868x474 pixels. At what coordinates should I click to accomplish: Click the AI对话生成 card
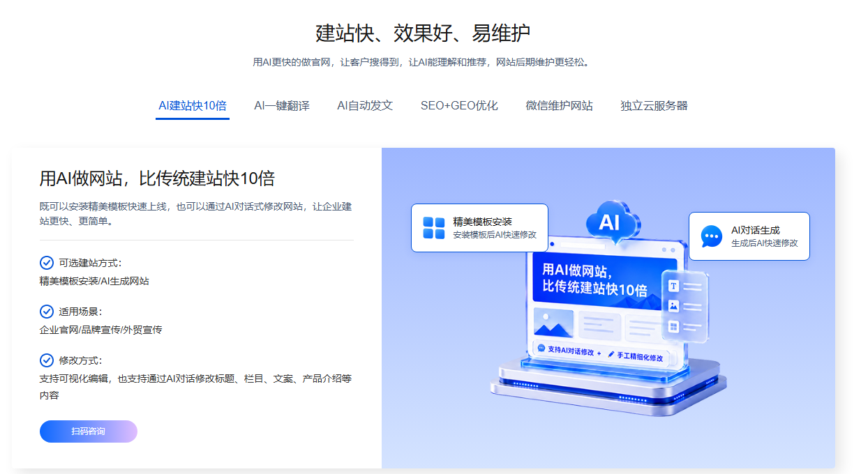coord(749,236)
